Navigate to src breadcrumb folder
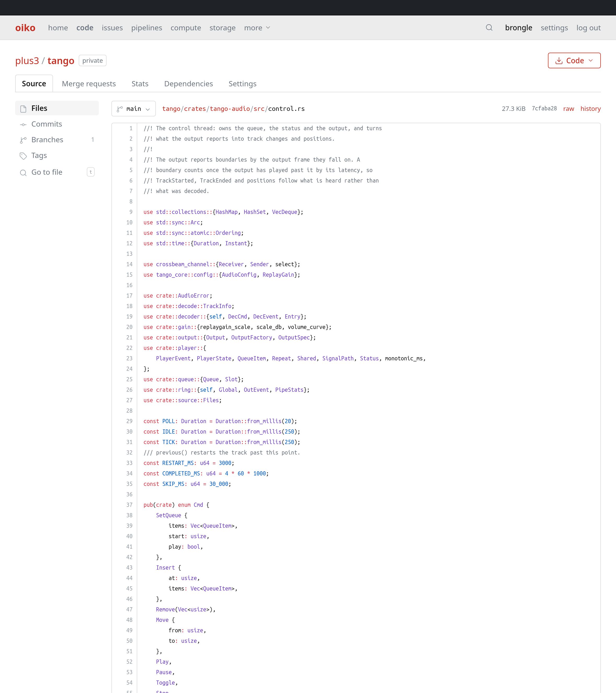This screenshot has width=616, height=693. click(x=259, y=109)
